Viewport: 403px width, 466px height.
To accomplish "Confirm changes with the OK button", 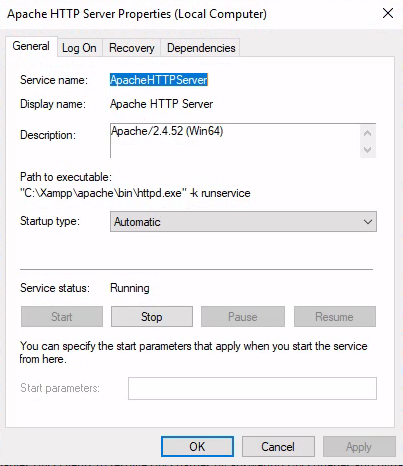I will [197, 447].
